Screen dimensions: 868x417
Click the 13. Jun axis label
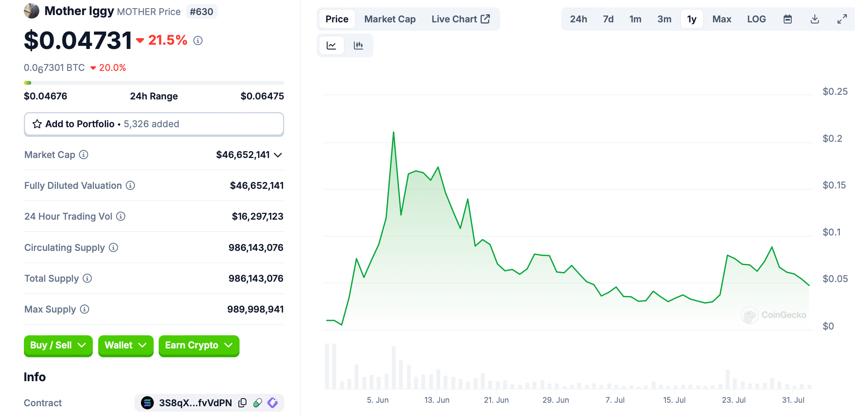(x=437, y=400)
